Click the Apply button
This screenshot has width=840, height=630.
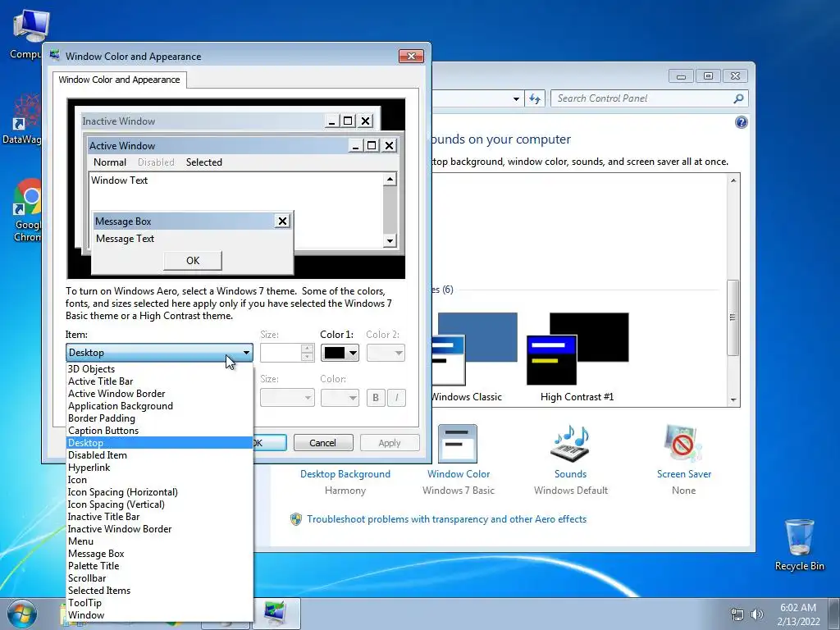390,443
